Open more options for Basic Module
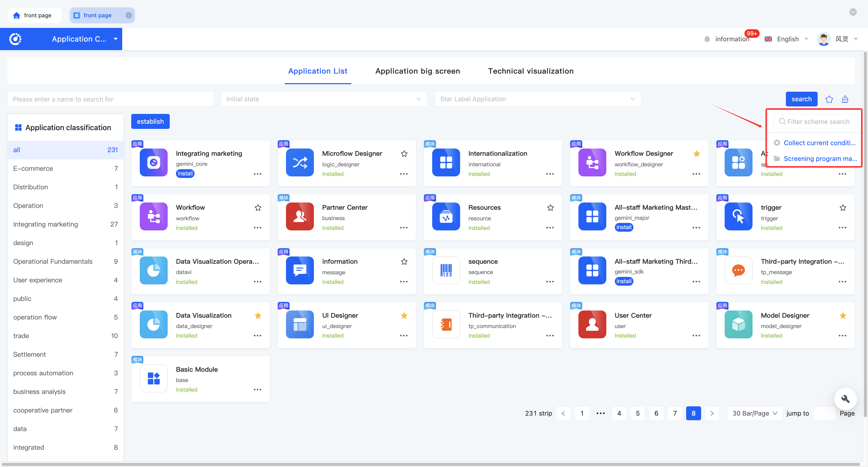This screenshot has height=467, width=868. point(258,390)
